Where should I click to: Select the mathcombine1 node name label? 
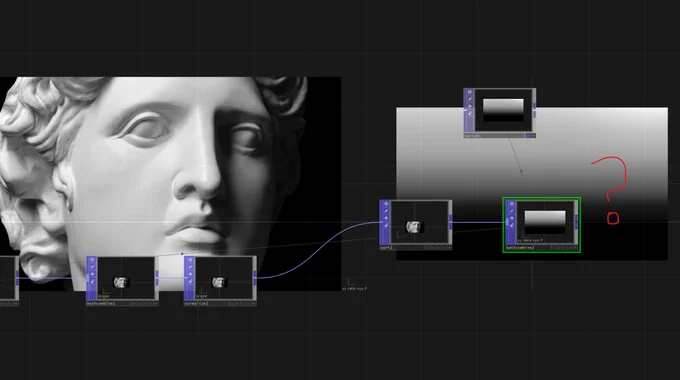101,304
